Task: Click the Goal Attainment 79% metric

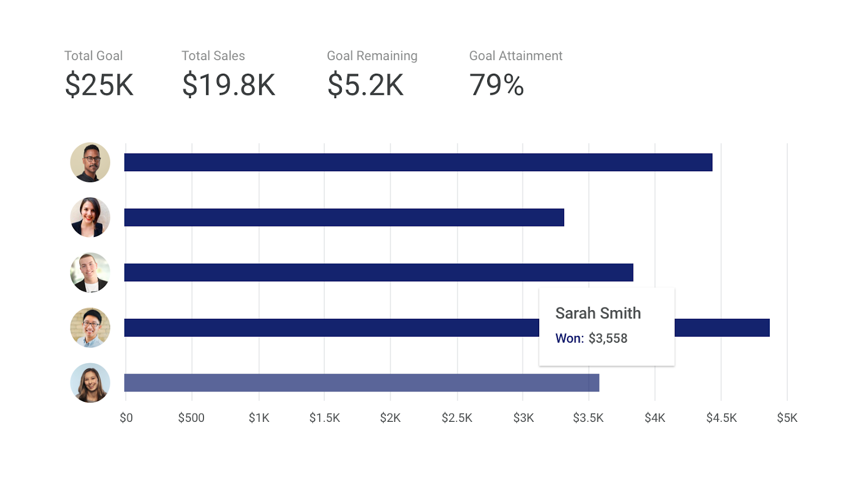Action: click(515, 74)
